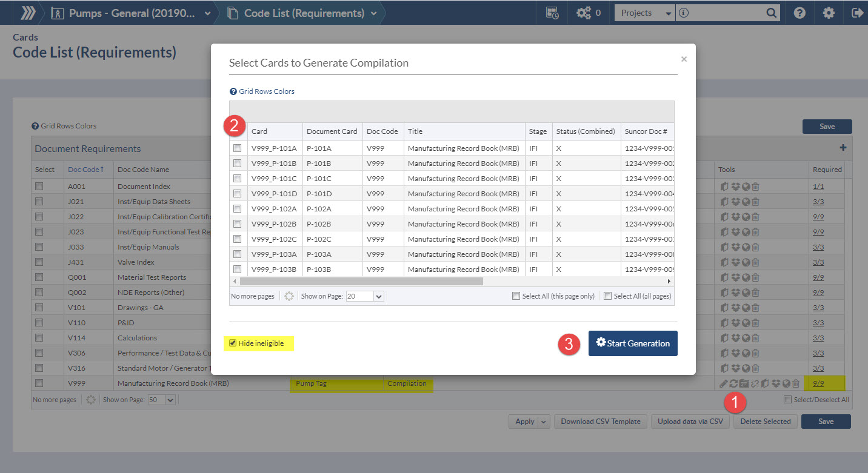Click the Dropbox icon for J021 row
The image size is (868, 473).
[735, 202]
